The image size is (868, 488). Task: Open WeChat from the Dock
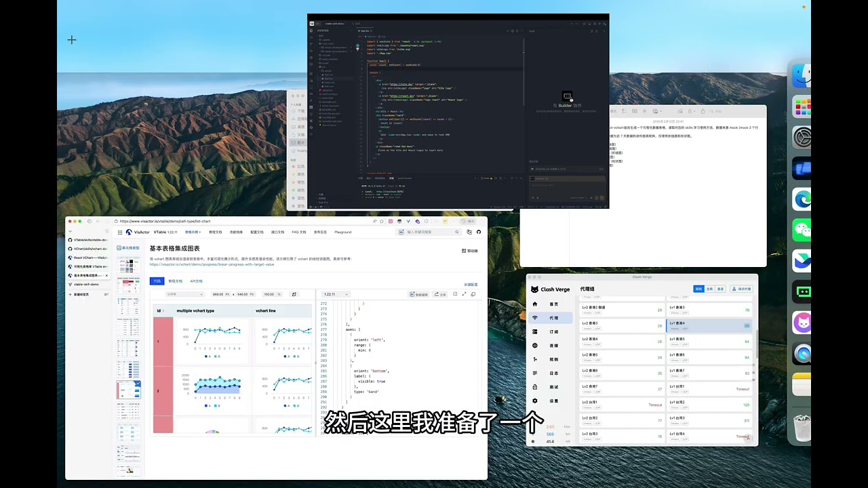803,230
